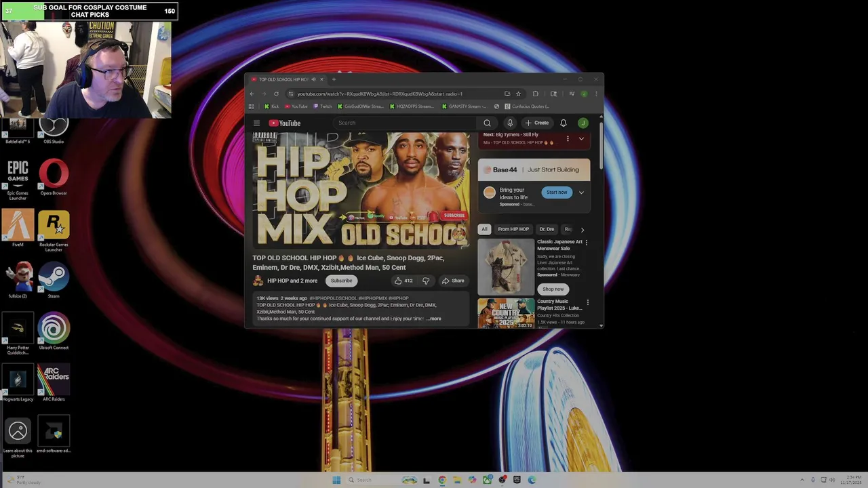Click Windows taskbar Search box
868x488 pixels.
pos(382,480)
